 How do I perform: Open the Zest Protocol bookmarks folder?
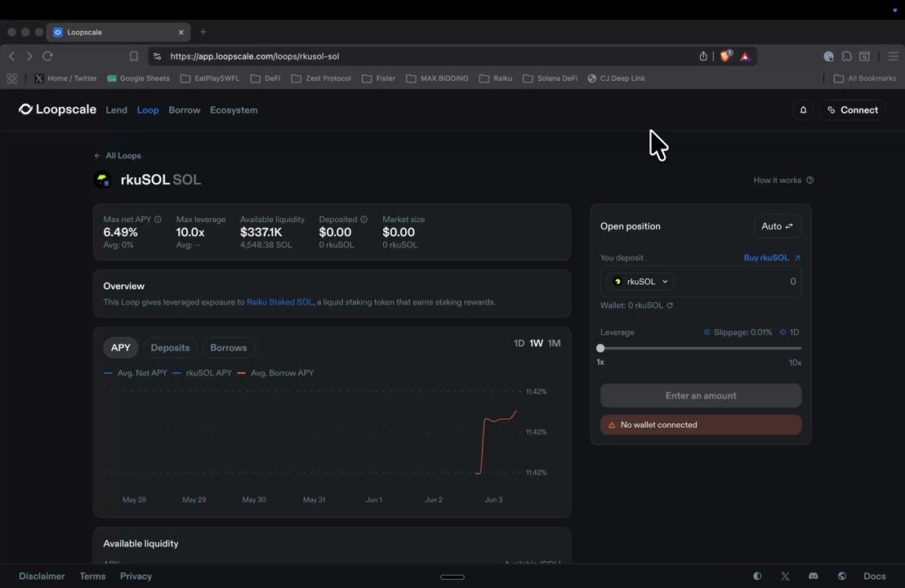[x=321, y=78]
